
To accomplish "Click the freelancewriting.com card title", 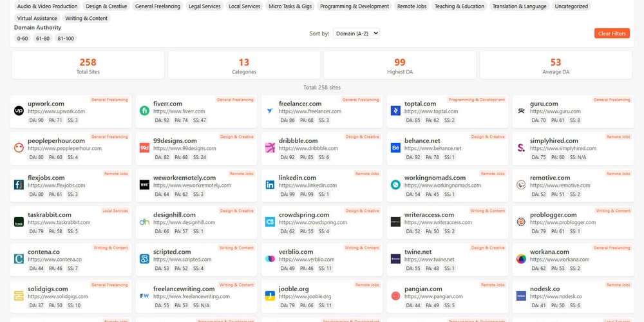I will [184, 289].
